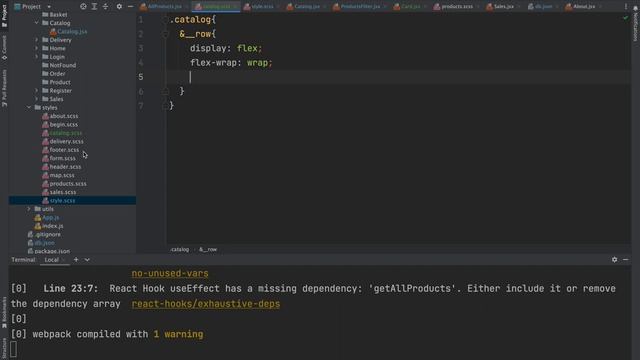Switch to the ProductsFilter.jsx tab

coord(360,7)
